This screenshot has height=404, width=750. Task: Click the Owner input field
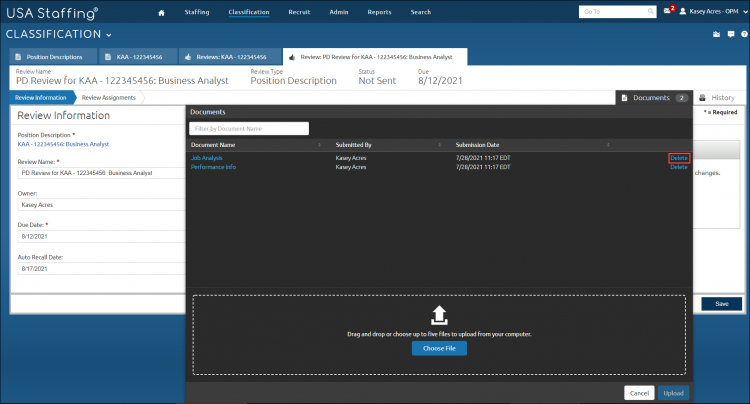101,205
